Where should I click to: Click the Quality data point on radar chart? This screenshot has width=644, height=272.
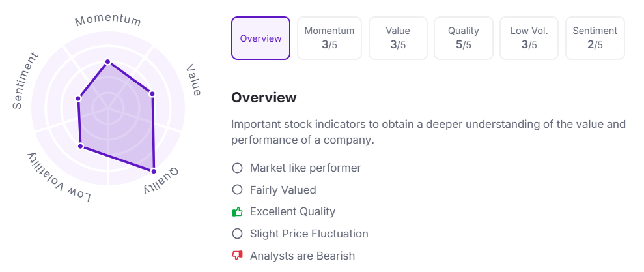point(154,172)
